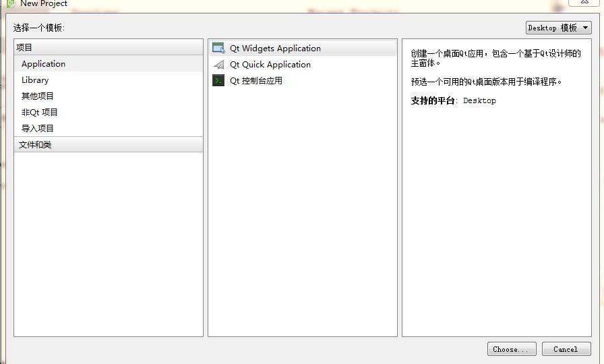The height and width of the screenshot is (364, 604).
Task: Click the Cancel button
Action: click(566, 349)
